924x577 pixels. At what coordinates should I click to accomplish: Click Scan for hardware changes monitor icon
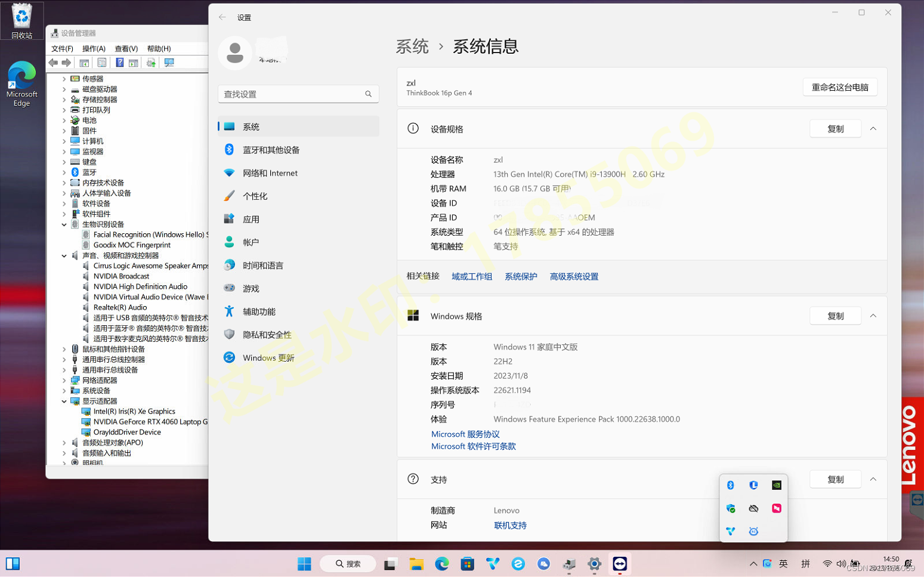(169, 63)
